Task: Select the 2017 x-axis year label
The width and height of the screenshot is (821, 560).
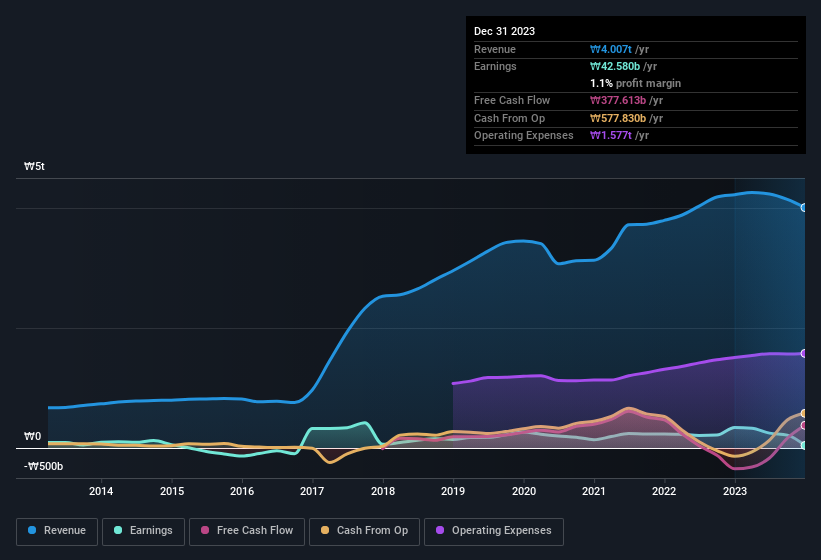Action: [x=312, y=491]
